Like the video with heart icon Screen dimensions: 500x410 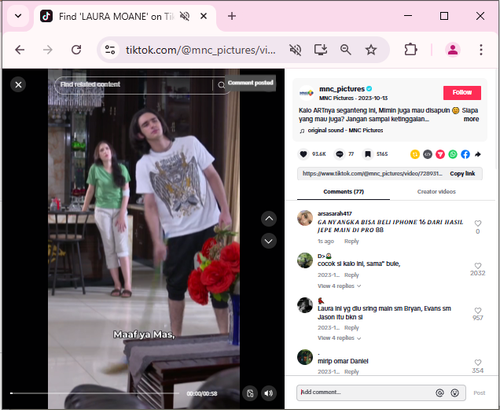coord(303,154)
